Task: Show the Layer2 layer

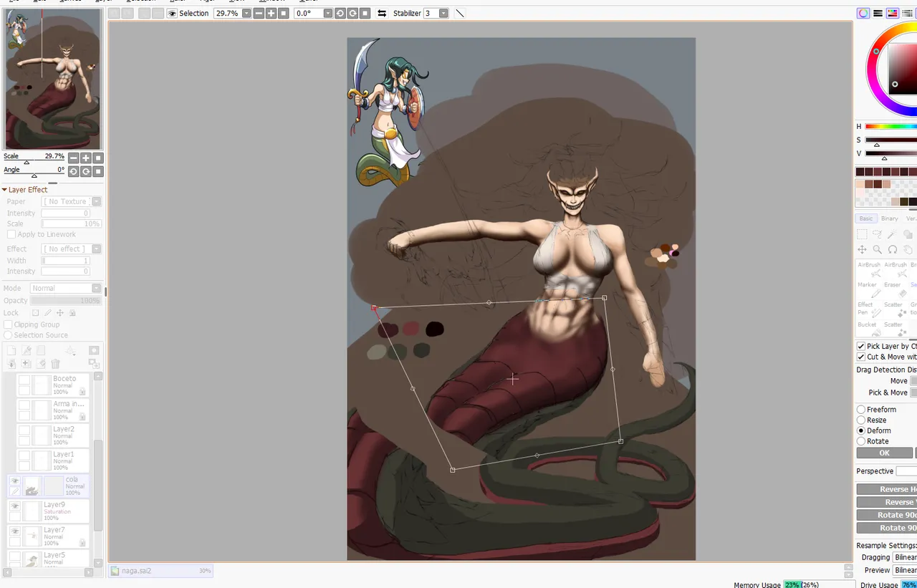Action: pyautogui.click(x=24, y=430)
